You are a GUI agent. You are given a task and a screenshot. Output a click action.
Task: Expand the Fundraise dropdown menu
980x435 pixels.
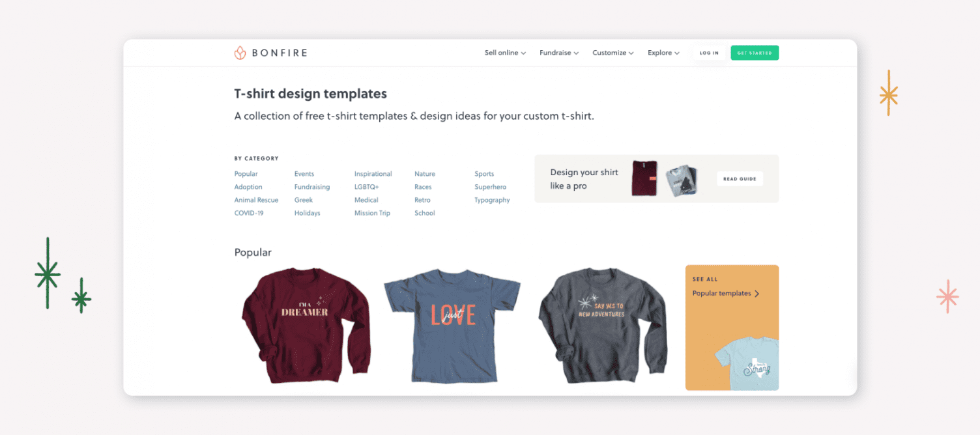(559, 53)
